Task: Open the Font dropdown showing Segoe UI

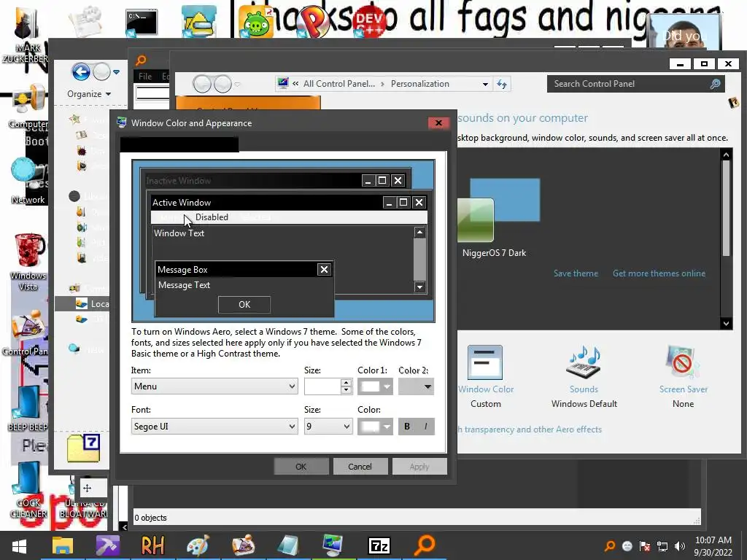Action: pyautogui.click(x=214, y=426)
